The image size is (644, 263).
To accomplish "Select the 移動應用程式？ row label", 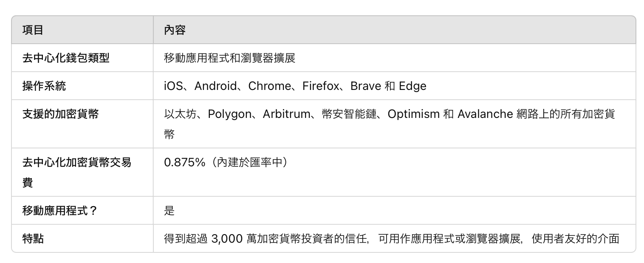I will click(x=60, y=210).
